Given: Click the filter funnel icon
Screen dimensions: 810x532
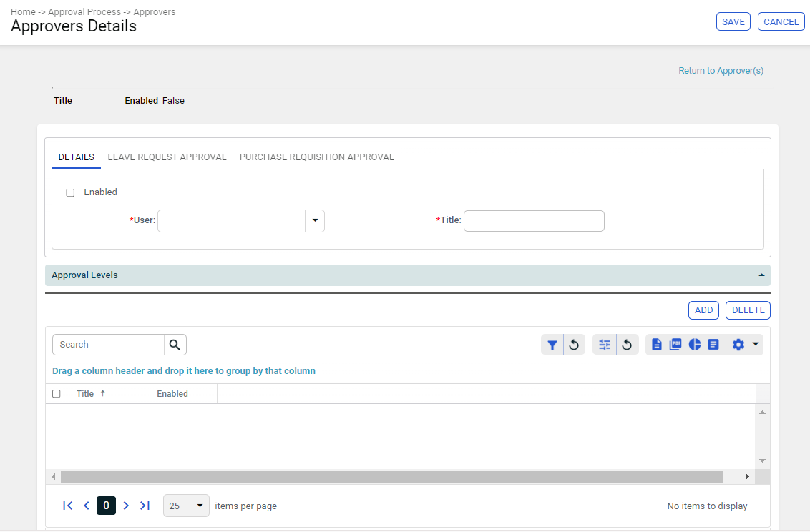Looking at the screenshot, I should pos(552,345).
